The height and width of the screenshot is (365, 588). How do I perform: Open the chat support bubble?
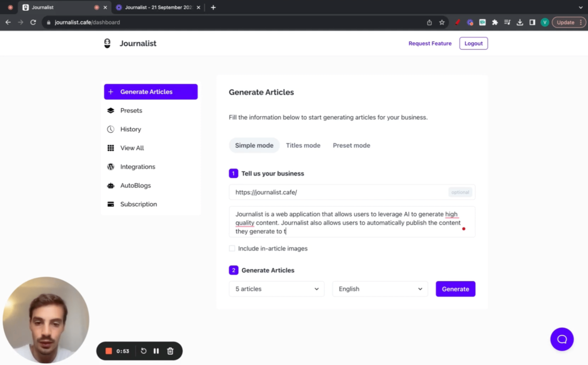click(562, 339)
